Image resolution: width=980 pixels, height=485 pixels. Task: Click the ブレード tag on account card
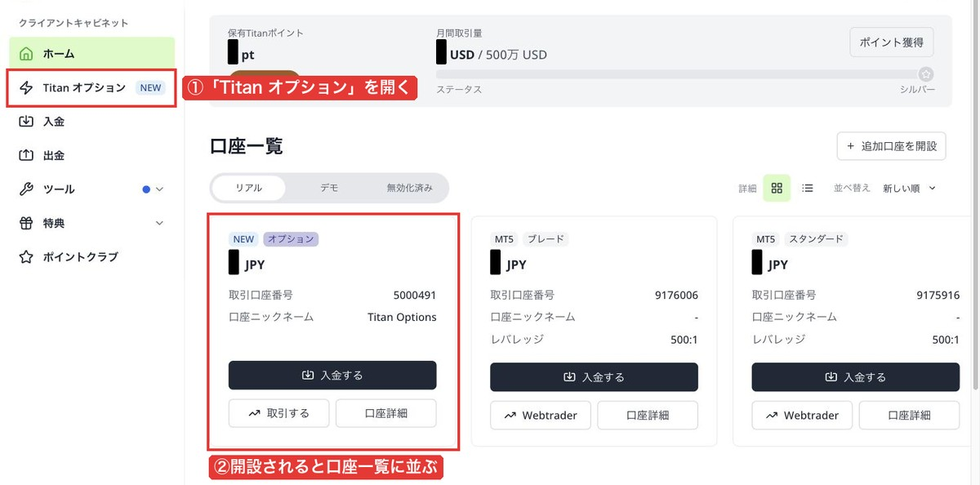(545, 239)
